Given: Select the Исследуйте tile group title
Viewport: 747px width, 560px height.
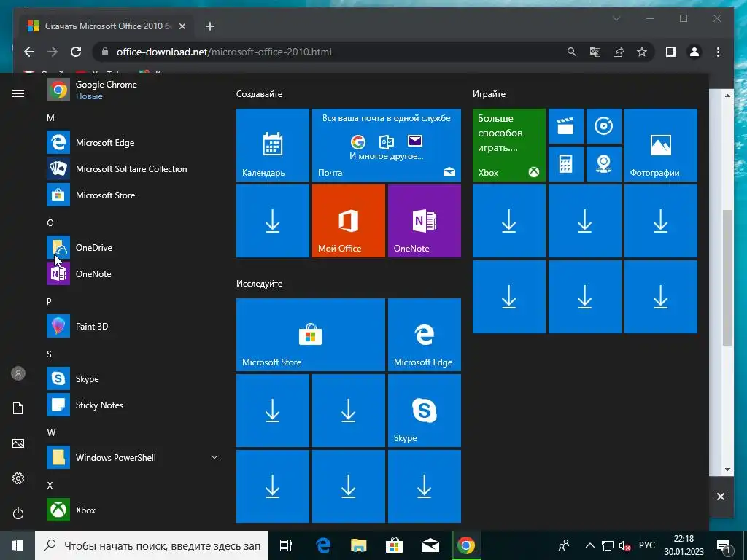Looking at the screenshot, I should coord(259,284).
